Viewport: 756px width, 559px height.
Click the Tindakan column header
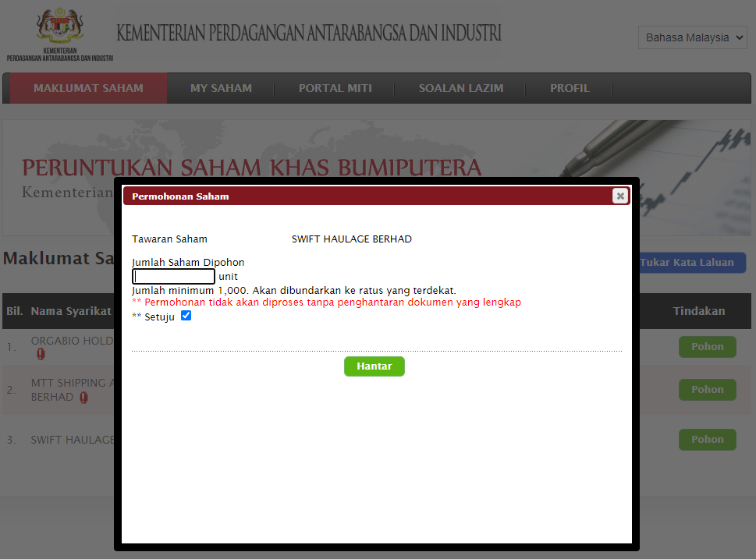[698, 311]
